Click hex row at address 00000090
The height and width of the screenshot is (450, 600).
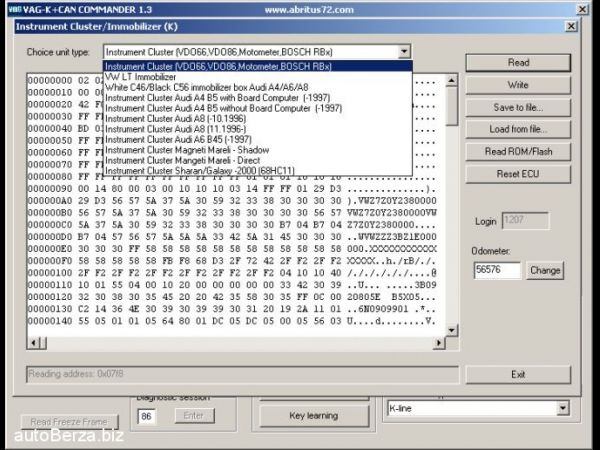(x=232, y=189)
